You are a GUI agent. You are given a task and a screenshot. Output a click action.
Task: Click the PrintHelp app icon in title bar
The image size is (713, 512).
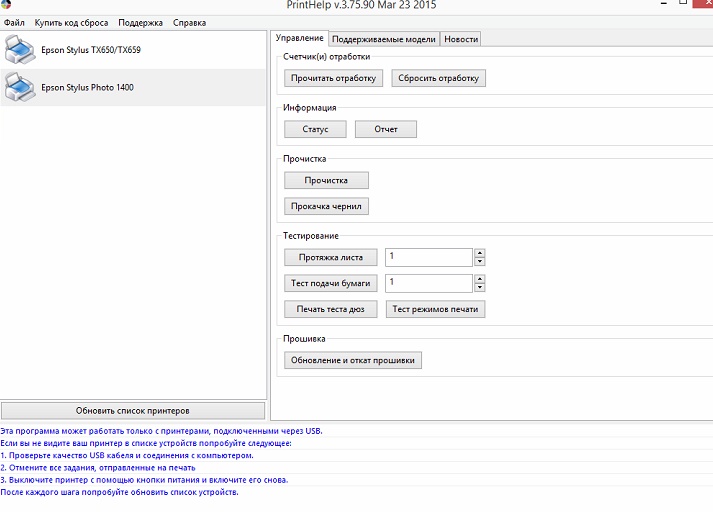coord(5,4)
